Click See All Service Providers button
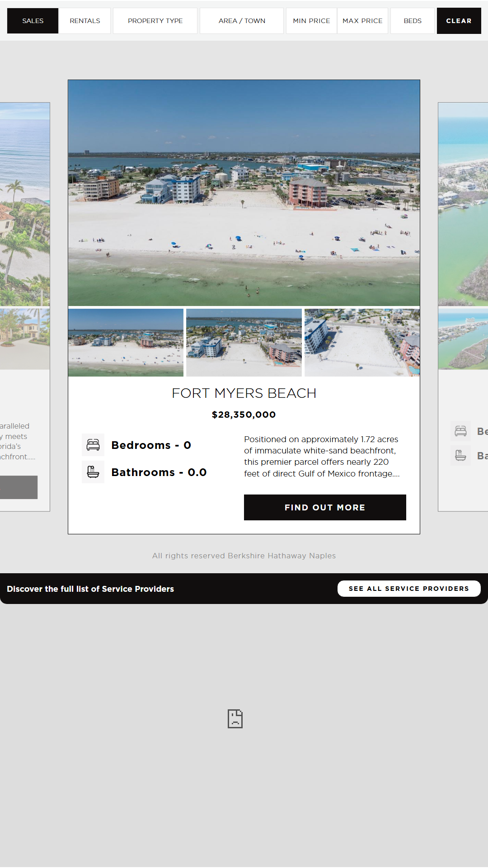 (x=409, y=589)
